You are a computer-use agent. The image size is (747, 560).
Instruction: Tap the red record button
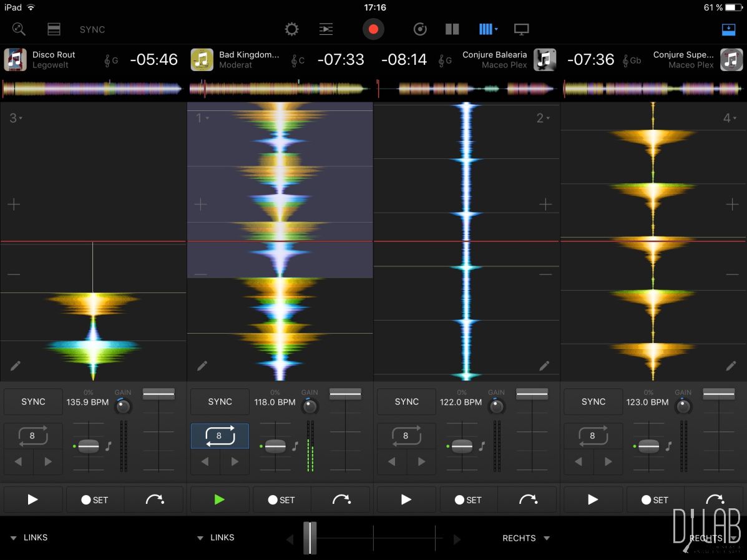click(373, 29)
